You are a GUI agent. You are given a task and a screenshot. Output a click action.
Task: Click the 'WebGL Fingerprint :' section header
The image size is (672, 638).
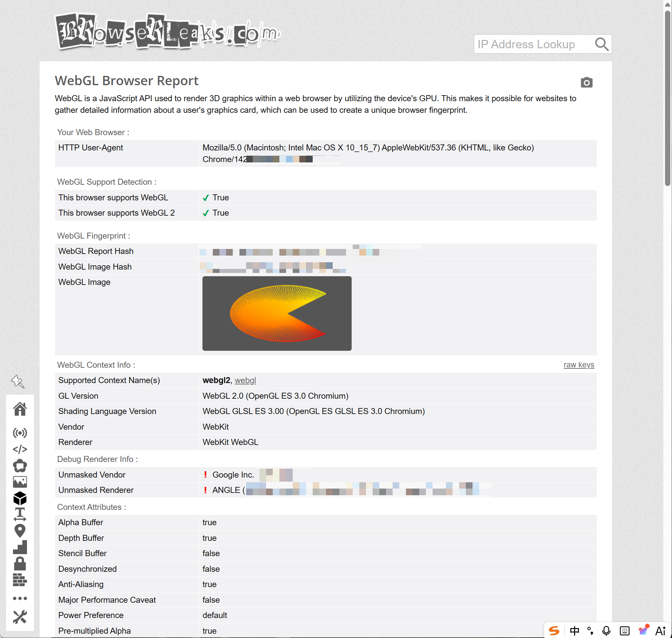click(94, 236)
